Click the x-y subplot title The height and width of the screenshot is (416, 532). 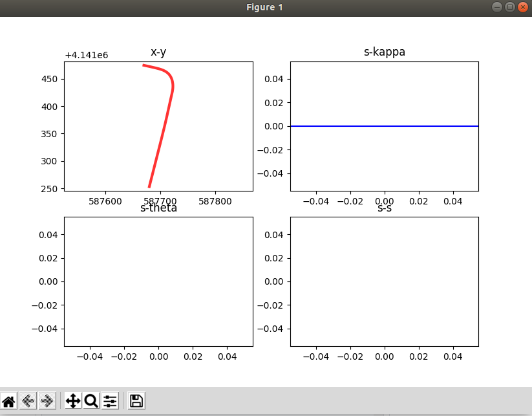tap(158, 52)
